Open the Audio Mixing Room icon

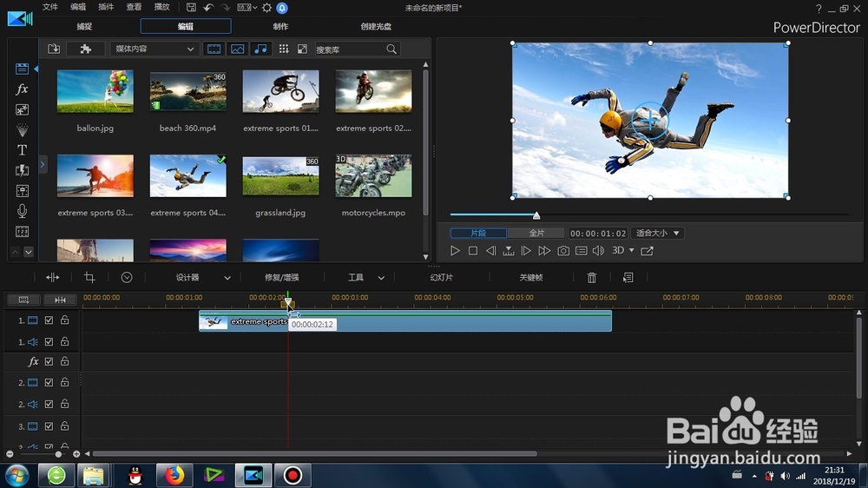(x=23, y=191)
